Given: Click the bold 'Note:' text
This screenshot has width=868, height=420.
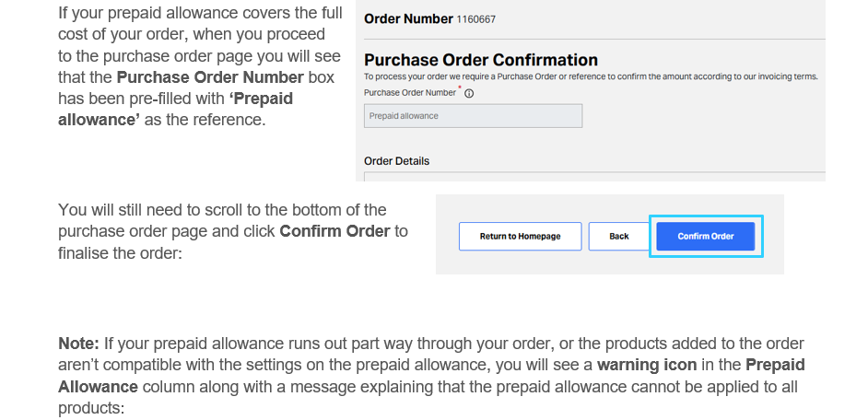Looking at the screenshot, I should 78,344.
